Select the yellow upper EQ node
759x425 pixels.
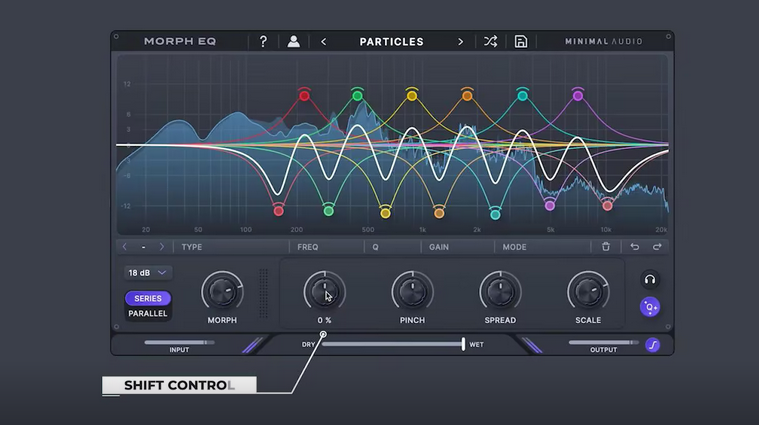412,96
